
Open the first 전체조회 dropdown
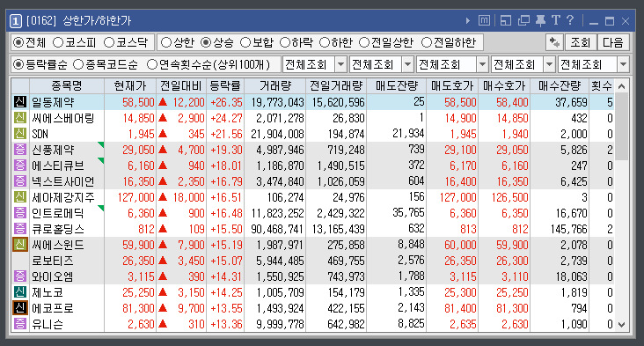tap(340, 64)
